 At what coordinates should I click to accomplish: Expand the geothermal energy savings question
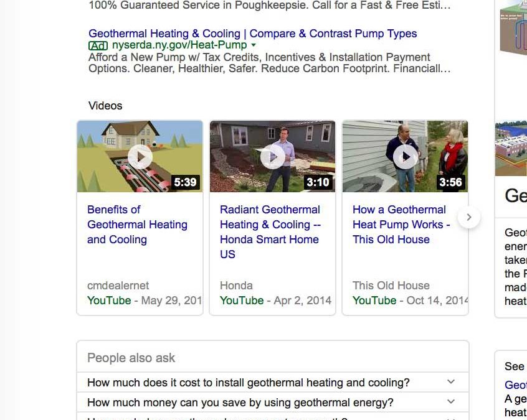pos(451,402)
